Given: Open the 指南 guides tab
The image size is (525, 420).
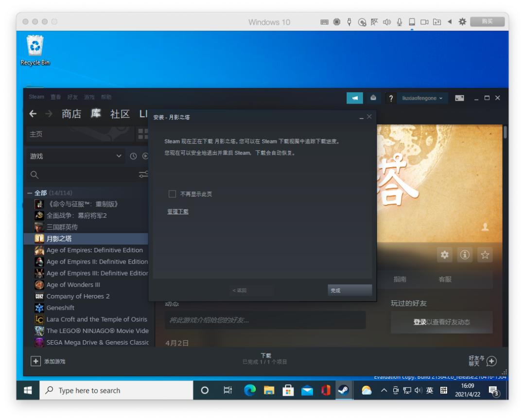Looking at the screenshot, I should pos(400,279).
